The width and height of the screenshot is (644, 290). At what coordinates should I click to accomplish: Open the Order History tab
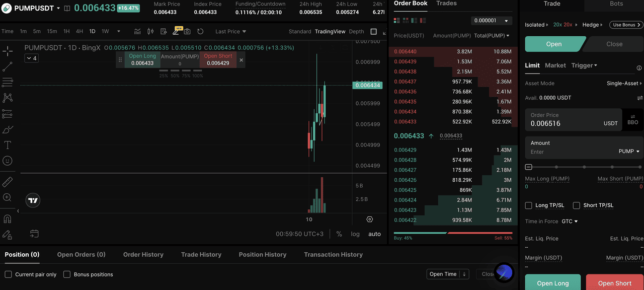point(143,255)
